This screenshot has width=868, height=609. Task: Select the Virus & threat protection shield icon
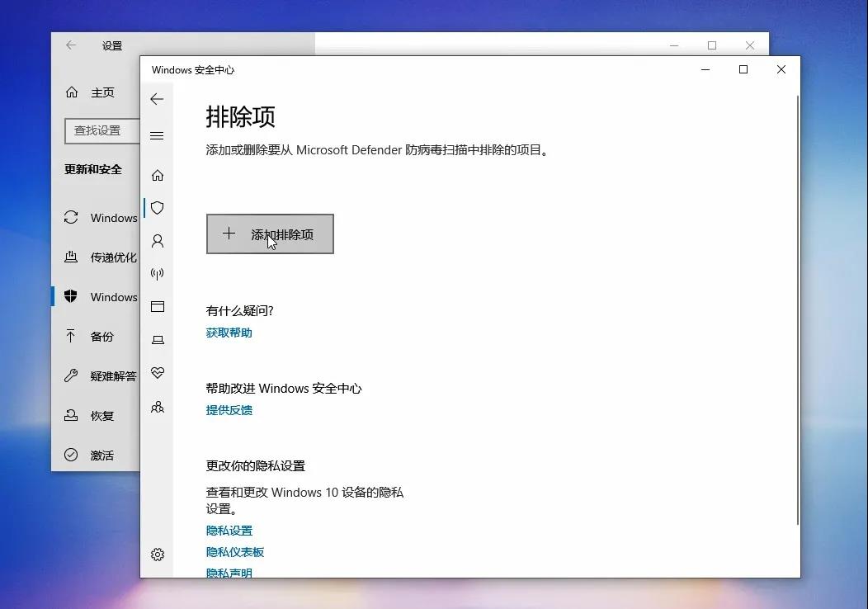pyautogui.click(x=158, y=208)
